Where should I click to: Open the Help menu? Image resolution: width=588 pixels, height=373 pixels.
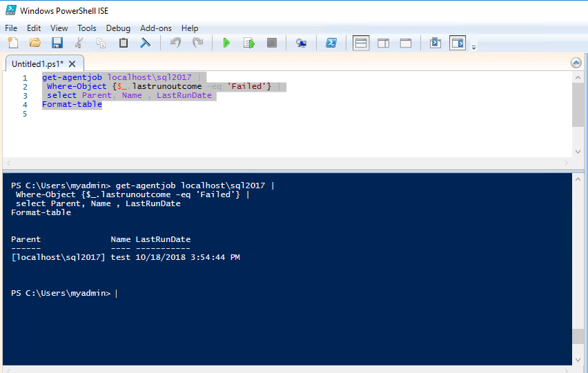(190, 28)
